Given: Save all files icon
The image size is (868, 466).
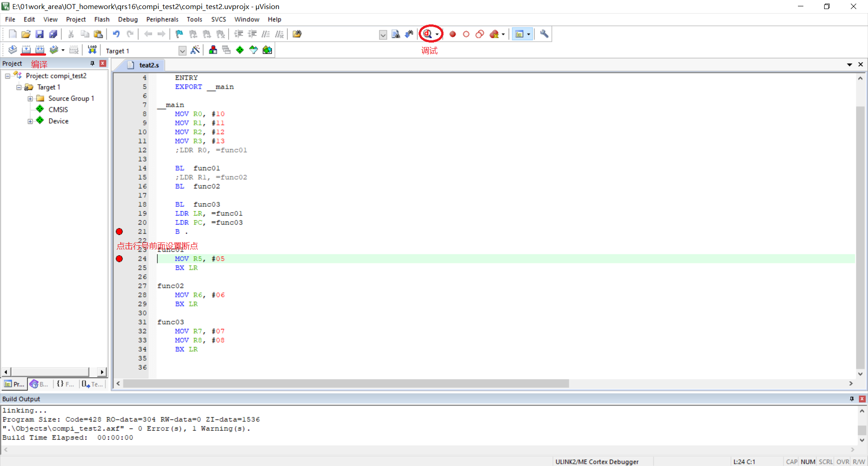Looking at the screenshot, I should point(53,34).
